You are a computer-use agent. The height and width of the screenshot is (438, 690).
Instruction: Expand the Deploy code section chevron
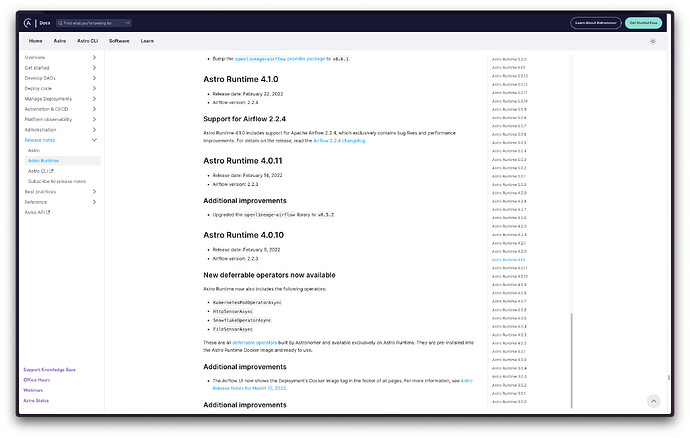click(x=94, y=88)
